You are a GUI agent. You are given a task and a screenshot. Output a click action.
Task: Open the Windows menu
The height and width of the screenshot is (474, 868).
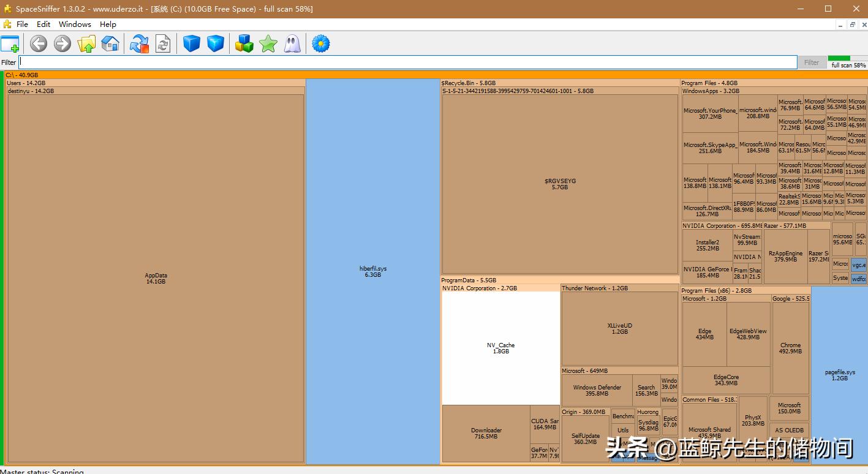(x=75, y=24)
